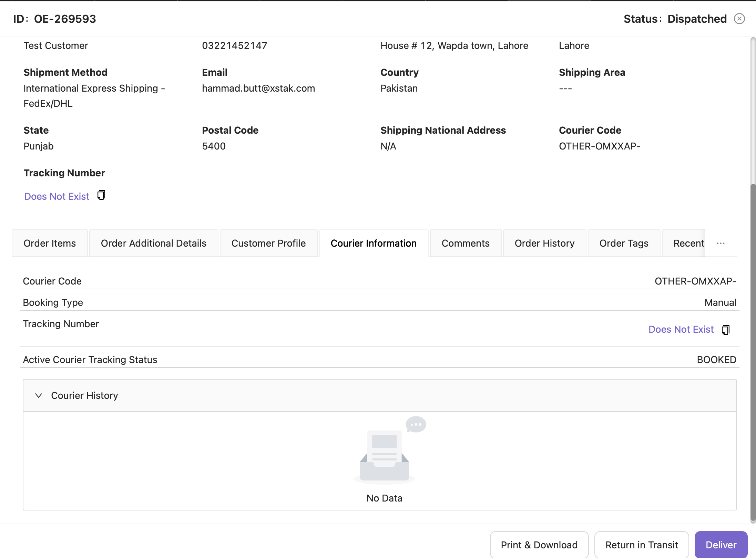Image resolution: width=756 pixels, height=558 pixels.
Task: Click the BOOKED tracking status value
Action: pyautogui.click(x=716, y=360)
